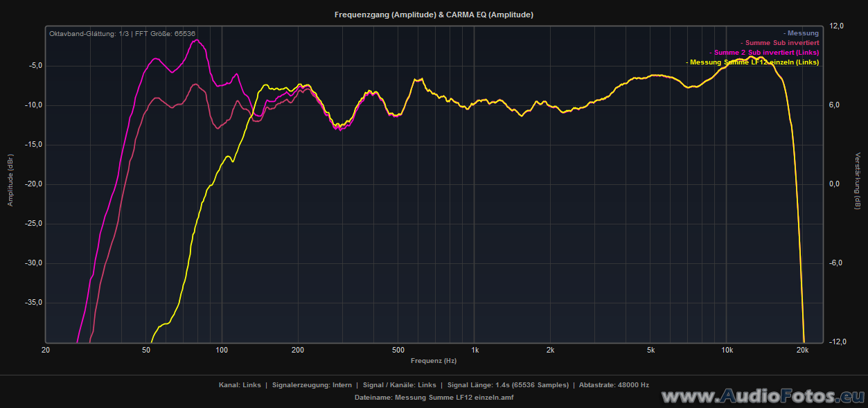The height and width of the screenshot is (408, 868).
Task: Click the 'Verstärkung (dB)' right axis label
Action: click(857, 181)
